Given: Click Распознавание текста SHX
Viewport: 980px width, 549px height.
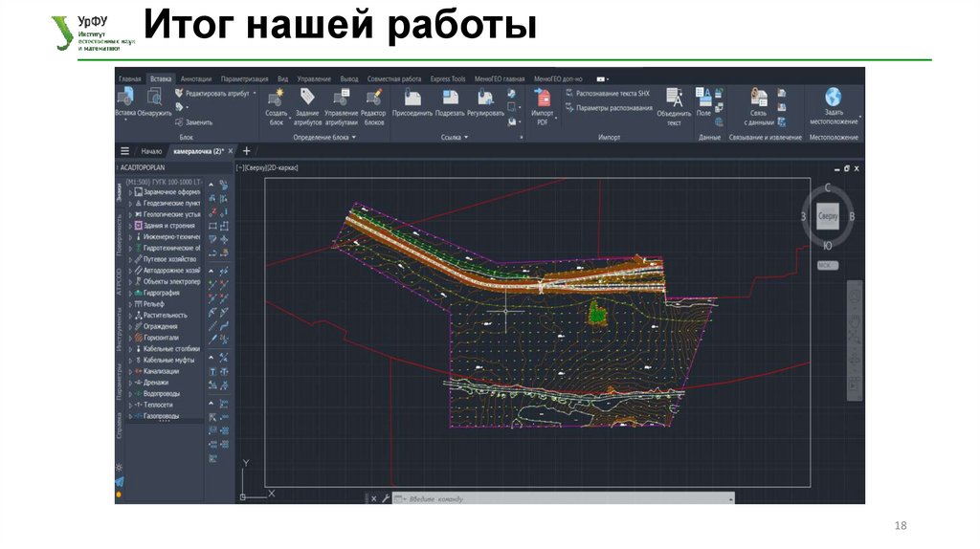Looking at the screenshot, I should (608, 93).
